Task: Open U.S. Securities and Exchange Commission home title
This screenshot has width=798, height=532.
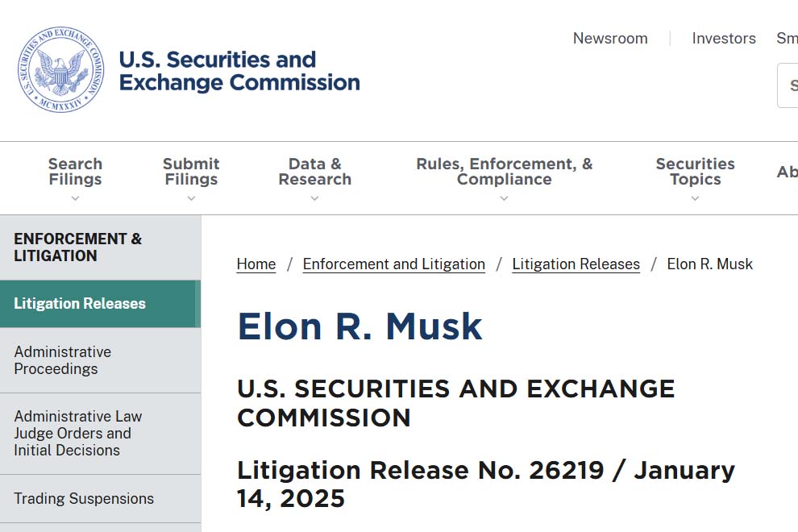Action: point(239,71)
